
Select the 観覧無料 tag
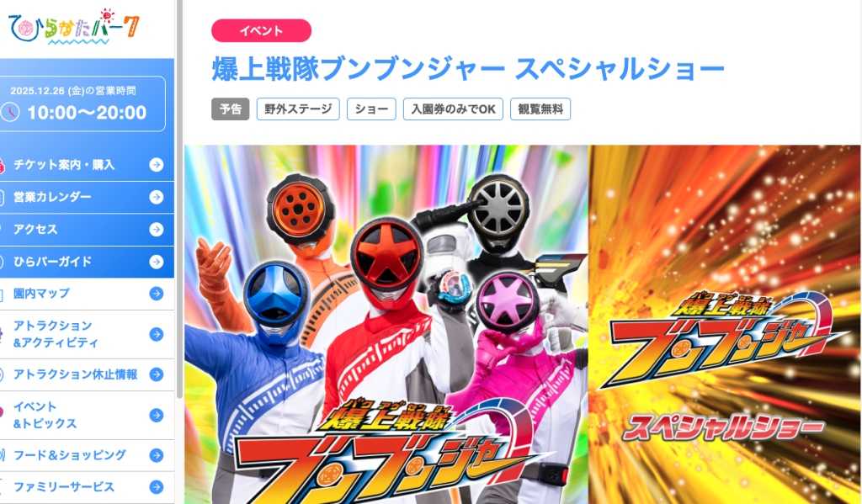(x=540, y=109)
